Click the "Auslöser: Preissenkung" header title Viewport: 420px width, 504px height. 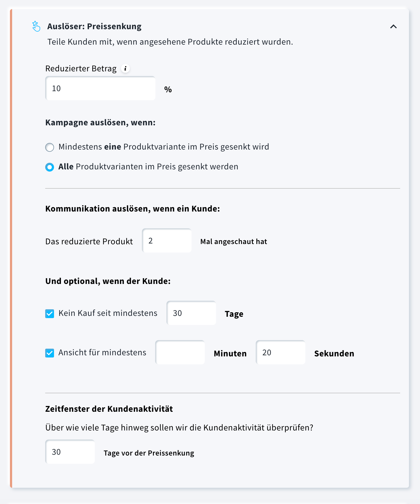94,26
